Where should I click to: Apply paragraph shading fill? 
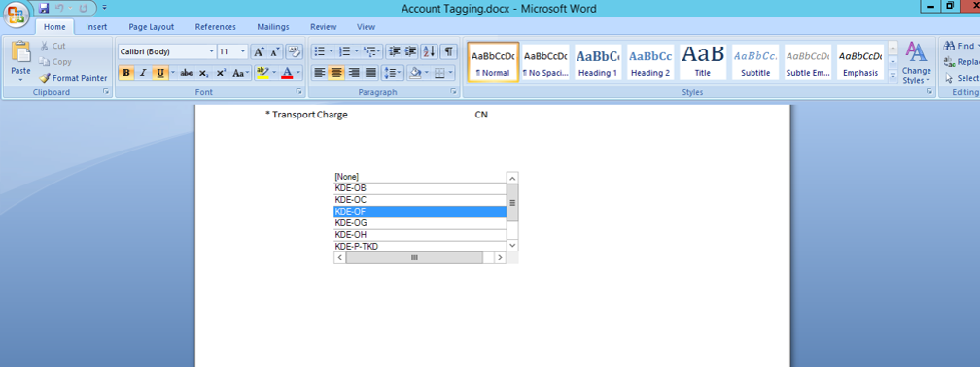[x=414, y=73]
